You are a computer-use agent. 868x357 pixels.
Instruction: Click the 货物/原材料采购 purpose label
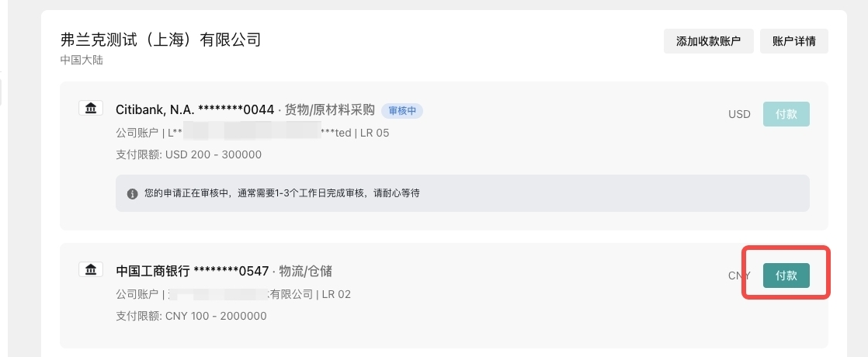point(330,109)
